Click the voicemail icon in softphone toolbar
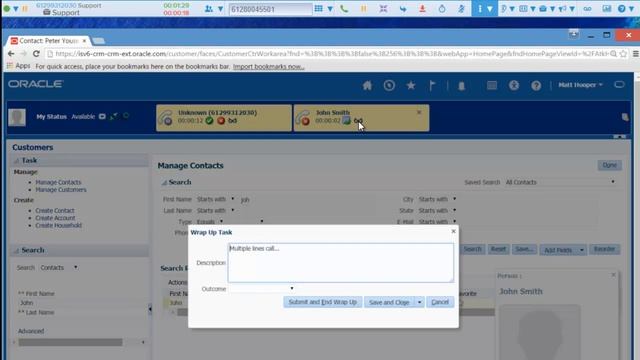 coord(587,9)
